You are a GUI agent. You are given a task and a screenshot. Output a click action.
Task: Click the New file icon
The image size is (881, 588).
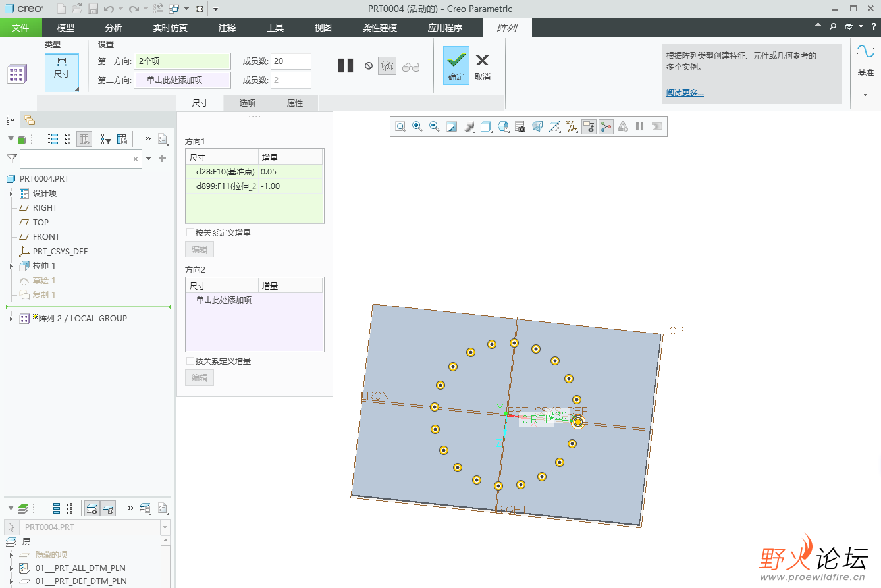61,9
